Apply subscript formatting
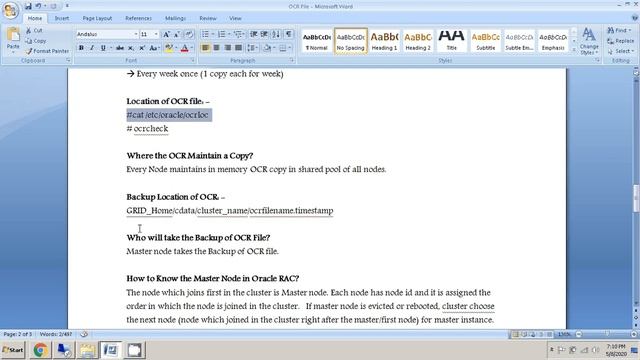The width and height of the screenshot is (640, 360). pos(131,48)
